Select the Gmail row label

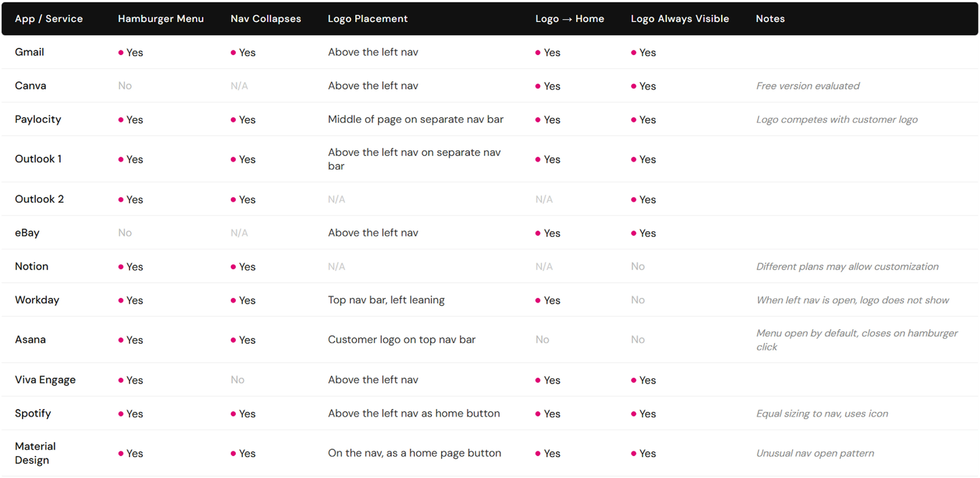[29, 52]
